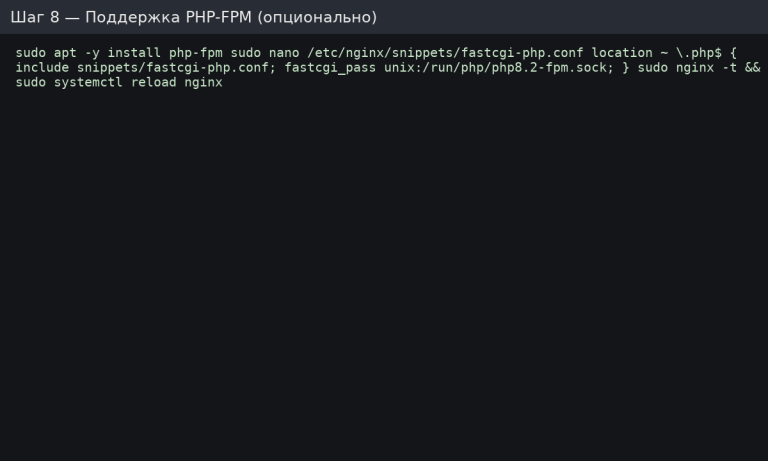Click the "nano" editor command
768x461 pixels.
[284, 52]
